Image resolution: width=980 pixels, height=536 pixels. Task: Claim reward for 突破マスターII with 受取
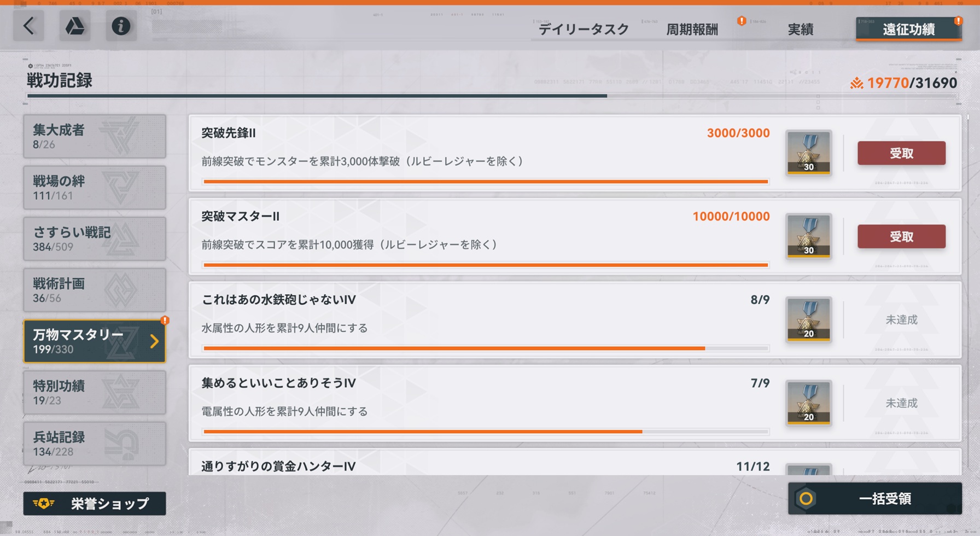(901, 236)
